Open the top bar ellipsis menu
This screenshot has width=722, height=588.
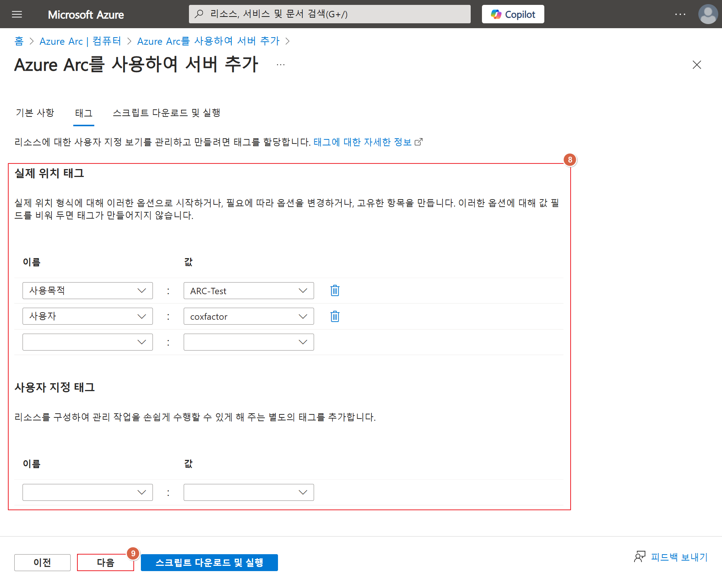tap(680, 14)
